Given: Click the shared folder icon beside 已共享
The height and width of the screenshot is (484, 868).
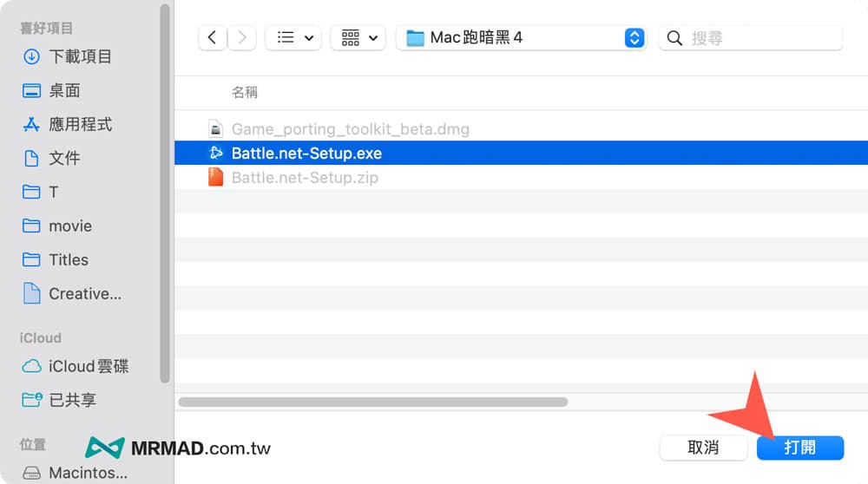Looking at the screenshot, I should click(31, 399).
